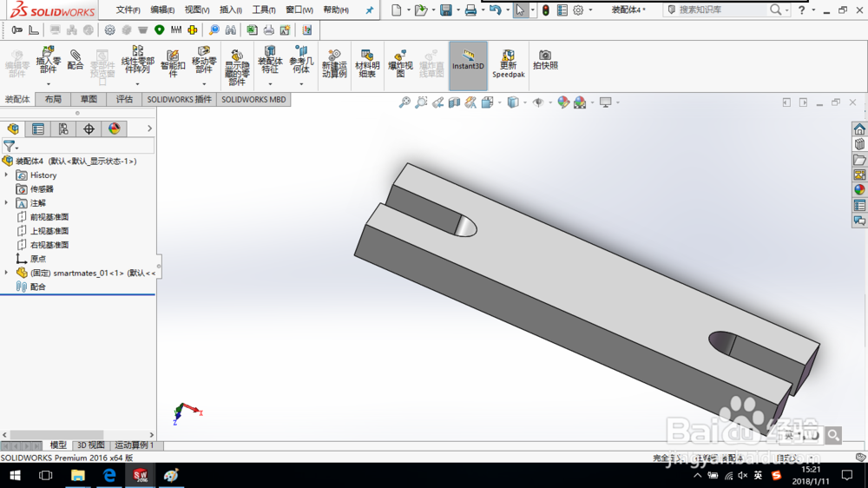Click Update Speedpak icon

[508, 63]
